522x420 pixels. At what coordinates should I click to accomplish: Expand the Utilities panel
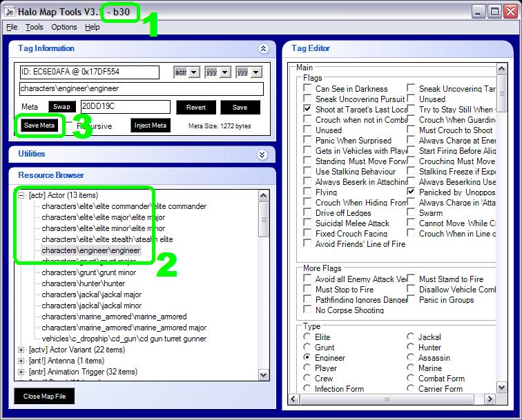click(x=262, y=154)
